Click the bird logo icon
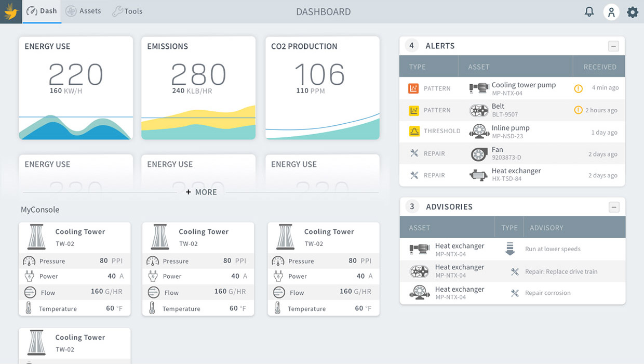644x364 pixels. [x=11, y=11]
